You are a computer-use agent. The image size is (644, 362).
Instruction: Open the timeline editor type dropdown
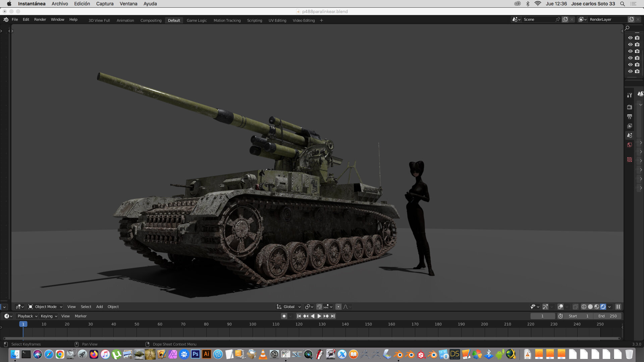[x=8, y=316]
